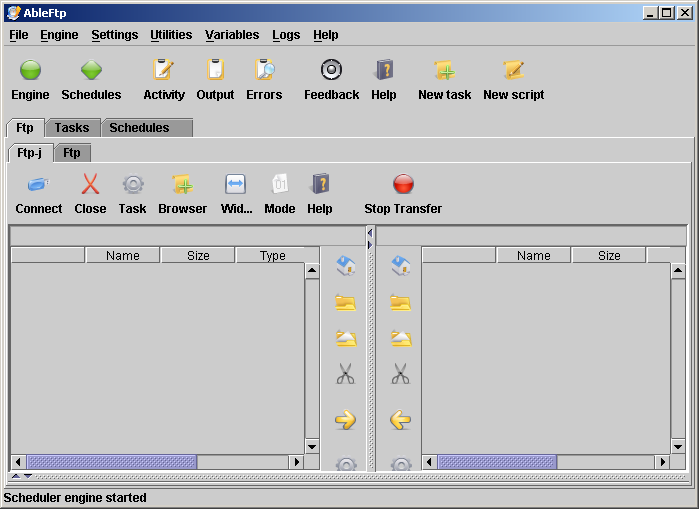
Task: Sort right pane by Name column
Action: (x=534, y=255)
